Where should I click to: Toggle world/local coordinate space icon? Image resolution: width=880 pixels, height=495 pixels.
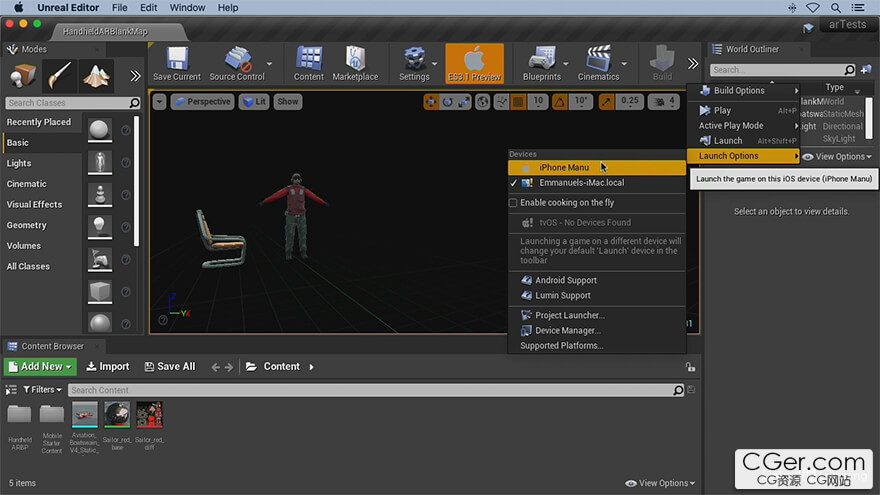[483, 102]
